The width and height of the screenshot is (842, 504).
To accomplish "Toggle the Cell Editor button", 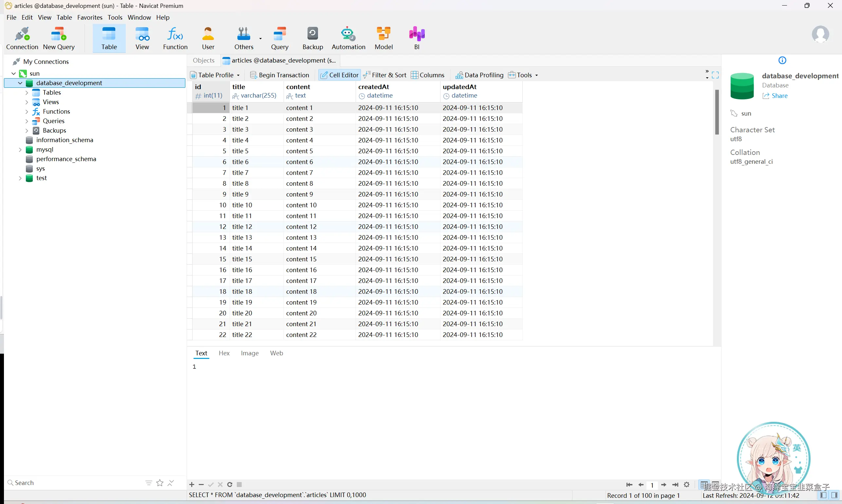I will click(339, 75).
